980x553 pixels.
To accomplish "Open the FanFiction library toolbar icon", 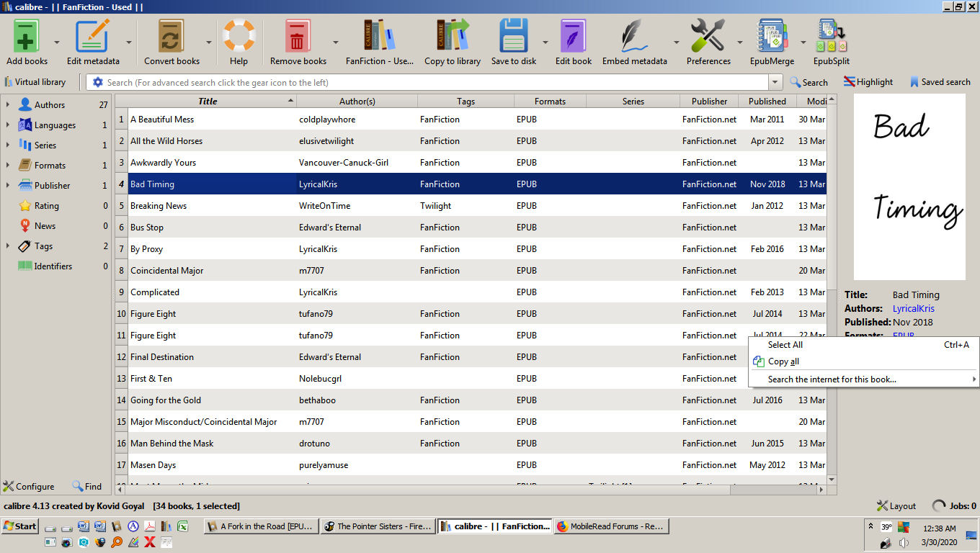I will coord(380,36).
